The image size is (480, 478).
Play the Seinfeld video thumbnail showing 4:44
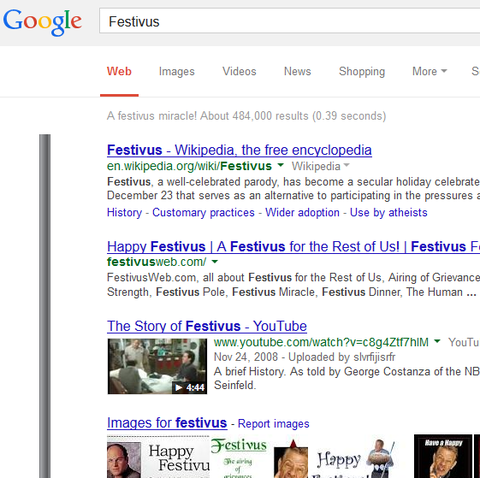157,366
